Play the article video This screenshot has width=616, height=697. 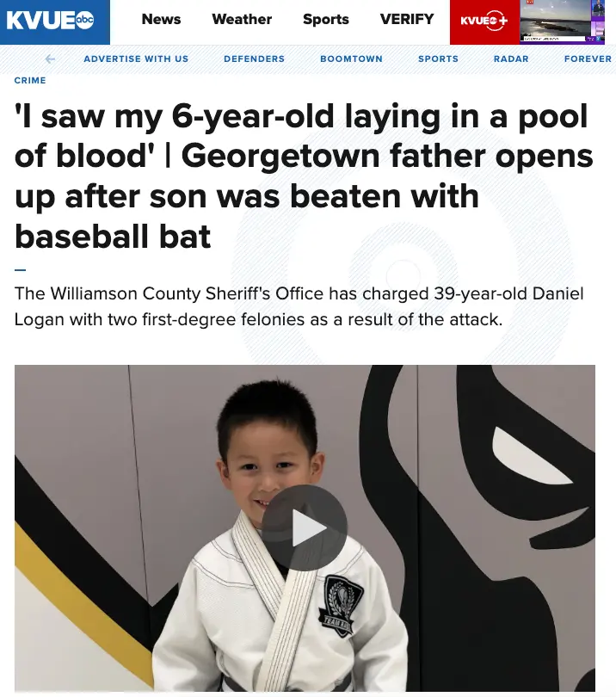[x=305, y=527]
